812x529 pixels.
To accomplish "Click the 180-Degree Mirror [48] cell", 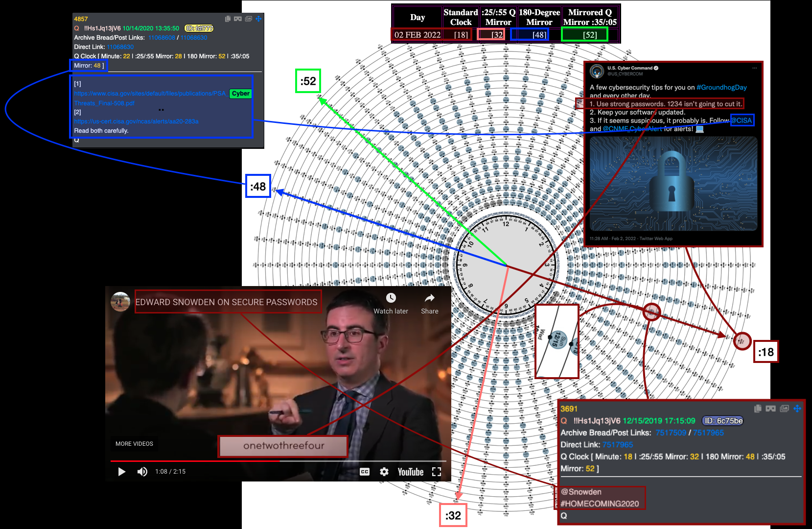I will pyautogui.click(x=539, y=35).
